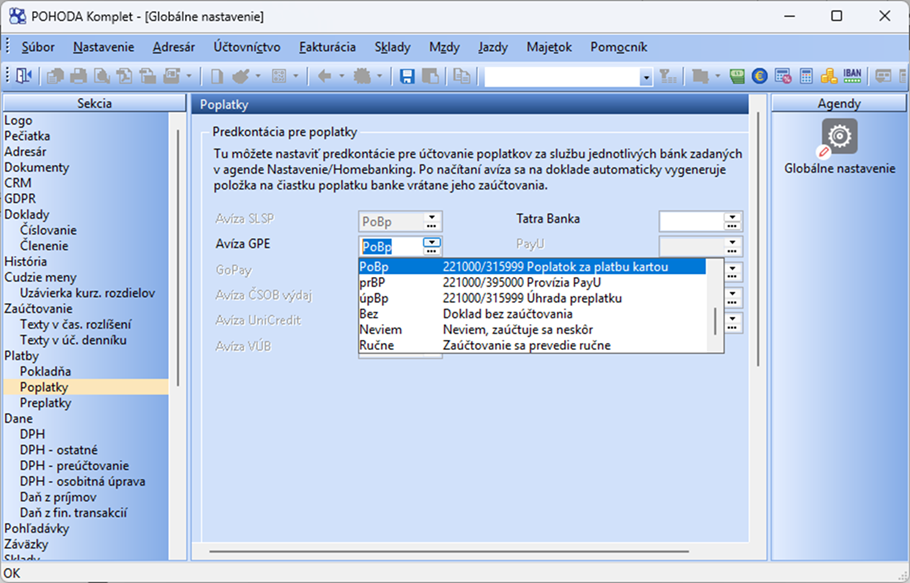Click the grey folder tab toolbar icon
This screenshot has width=910, height=583.
click(700, 76)
